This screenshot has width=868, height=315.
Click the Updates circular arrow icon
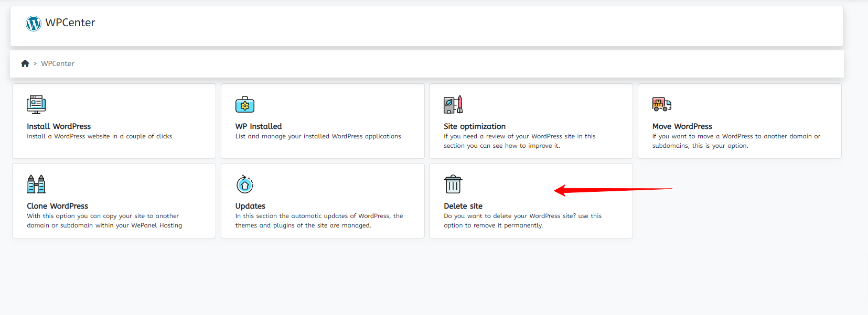pyautogui.click(x=245, y=184)
